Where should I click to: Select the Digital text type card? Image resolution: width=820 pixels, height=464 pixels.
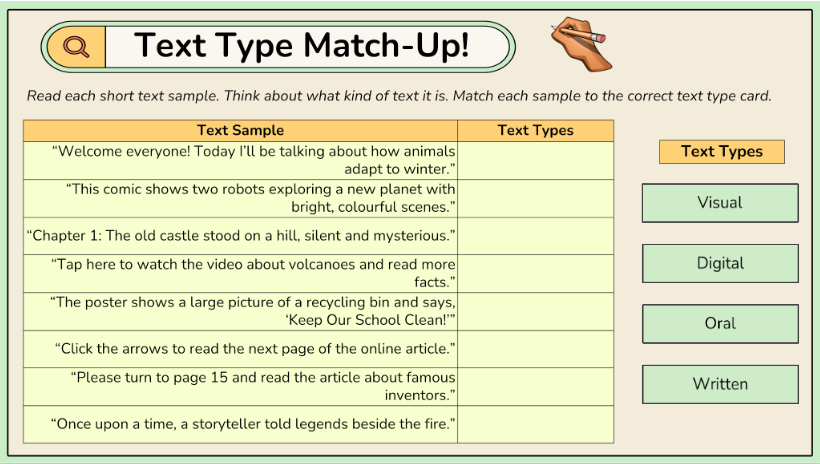[x=720, y=263]
